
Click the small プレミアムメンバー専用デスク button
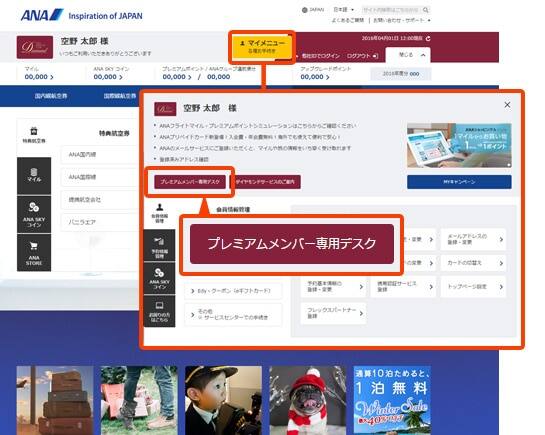(190, 182)
